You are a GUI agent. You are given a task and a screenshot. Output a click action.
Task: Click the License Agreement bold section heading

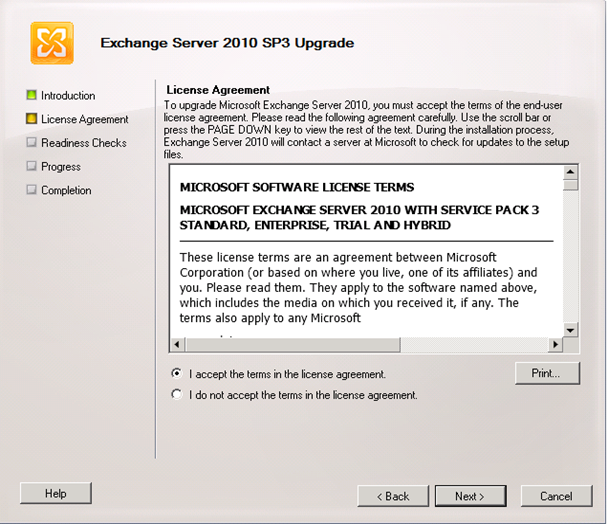[218, 90]
